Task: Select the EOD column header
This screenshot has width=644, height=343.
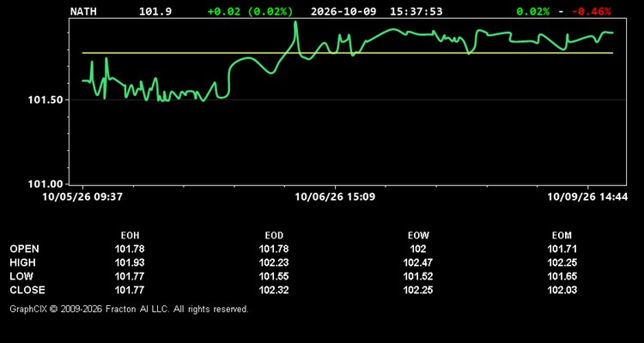Action: point(274,236)
